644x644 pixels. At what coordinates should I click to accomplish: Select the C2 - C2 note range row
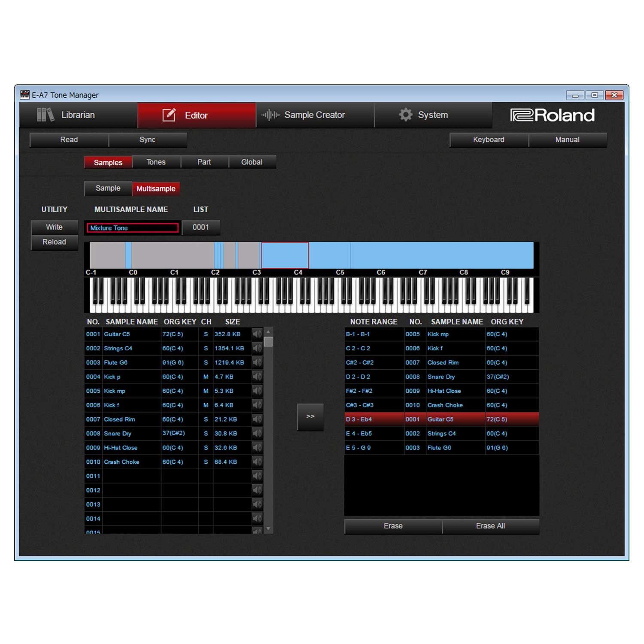coord(442,348)
